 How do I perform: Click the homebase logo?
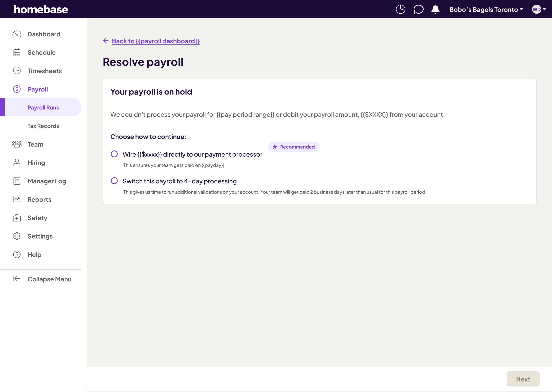point(41,9)
